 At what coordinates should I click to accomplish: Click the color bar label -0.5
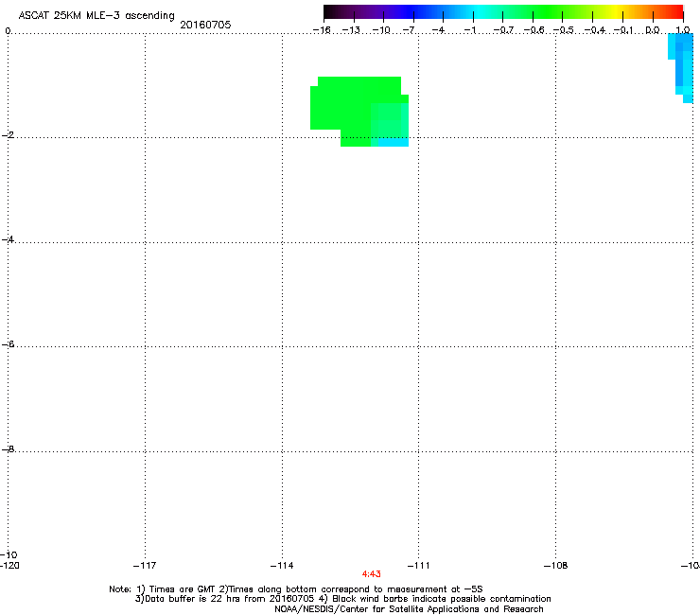tap(564, 30)
